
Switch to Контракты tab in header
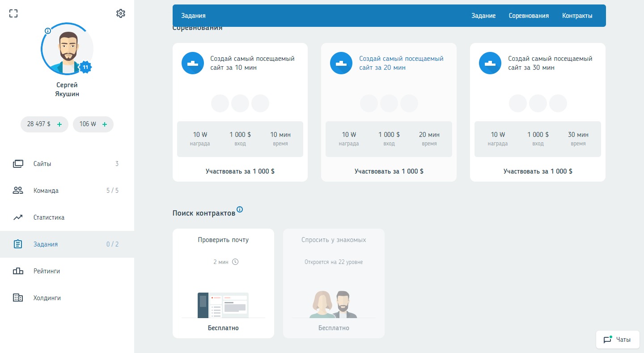577,16
